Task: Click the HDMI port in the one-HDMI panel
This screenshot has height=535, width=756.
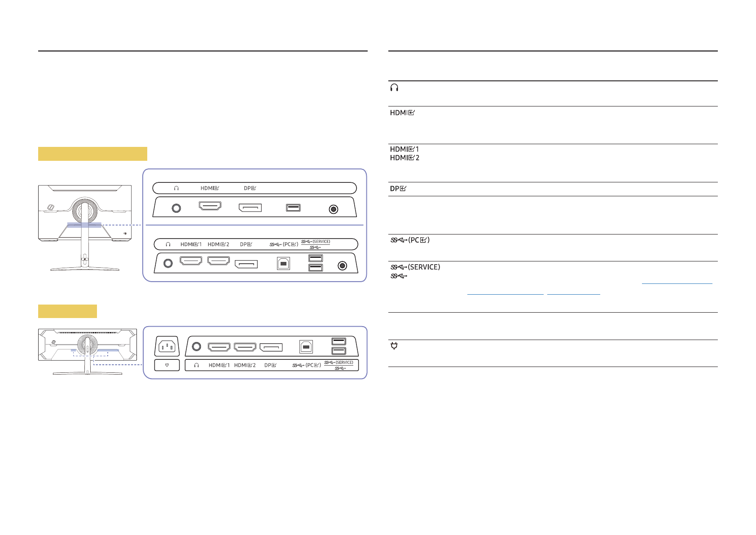Action: pos(210,206)
